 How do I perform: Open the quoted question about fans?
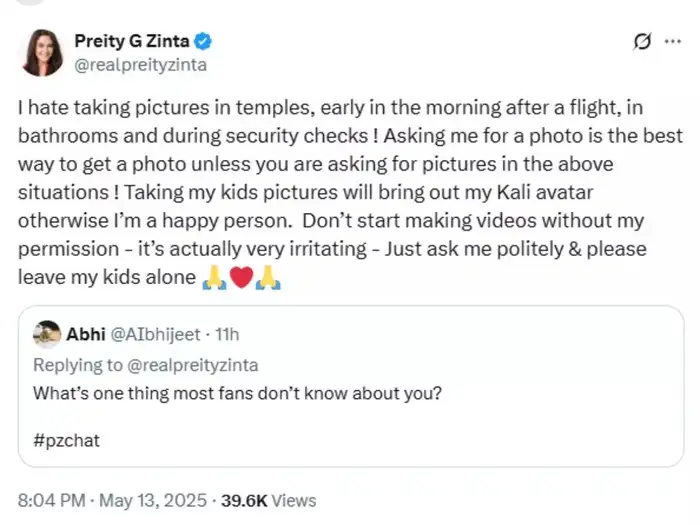[238, 392]
